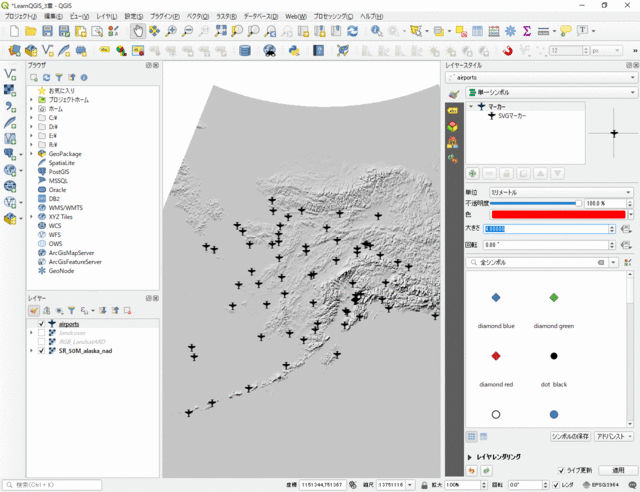
Task: Click the scale lock icon in status bar
Action: [424, 485]
